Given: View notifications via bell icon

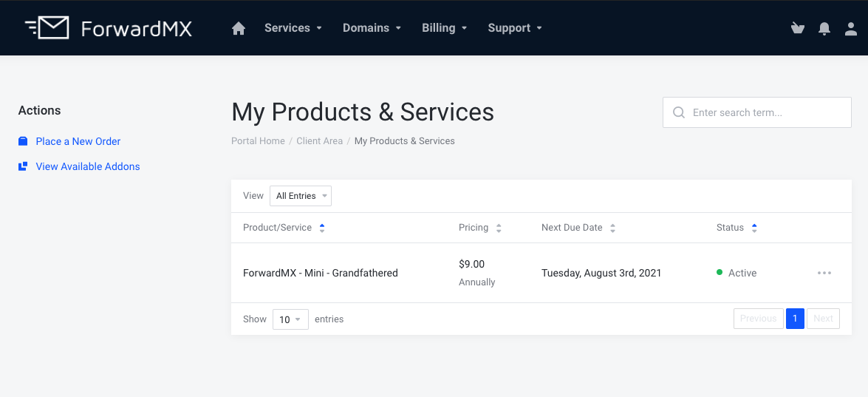Looking at the screenshot, I should point(824,28).
